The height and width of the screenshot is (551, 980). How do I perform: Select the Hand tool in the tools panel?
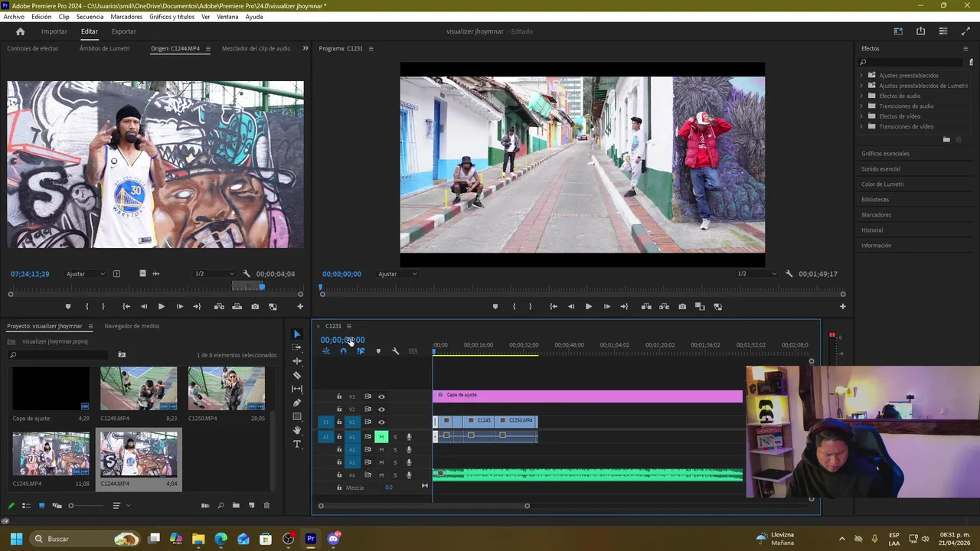(297, 430)
